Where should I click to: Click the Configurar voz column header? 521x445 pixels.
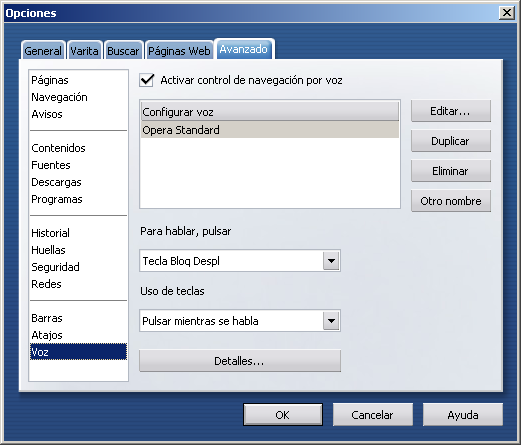pyautogui.click(x=270, y=112)
